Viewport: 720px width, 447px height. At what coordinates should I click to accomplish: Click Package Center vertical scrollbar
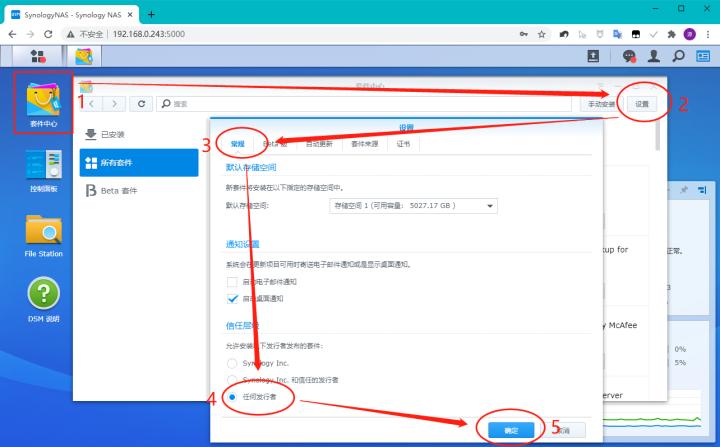pos(658,136)
